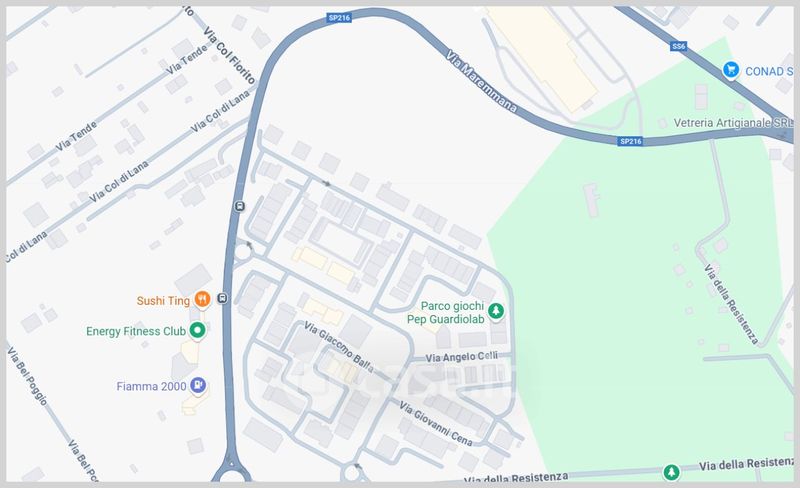Click the Sushi Ting text label

pos(163,301)
